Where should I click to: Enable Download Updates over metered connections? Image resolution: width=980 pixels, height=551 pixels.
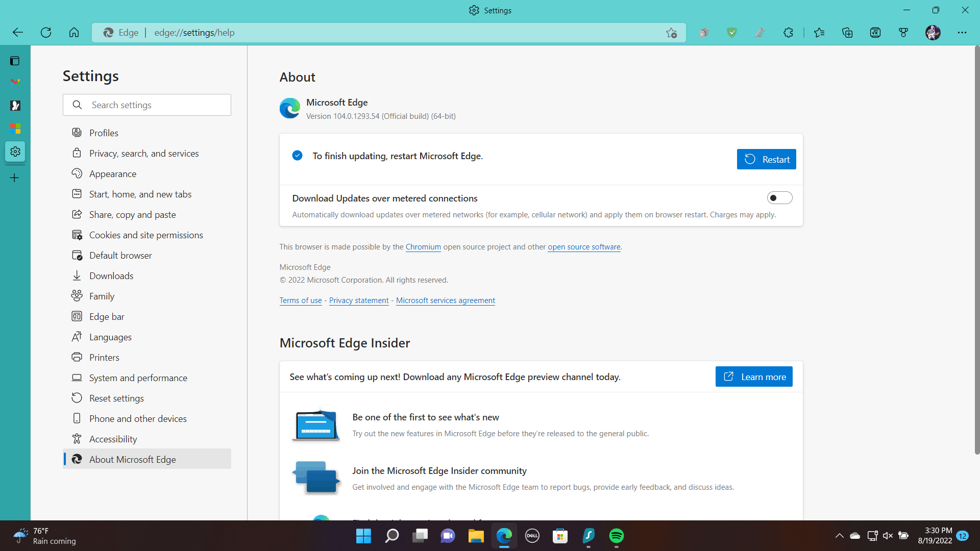tap(779, 198)
